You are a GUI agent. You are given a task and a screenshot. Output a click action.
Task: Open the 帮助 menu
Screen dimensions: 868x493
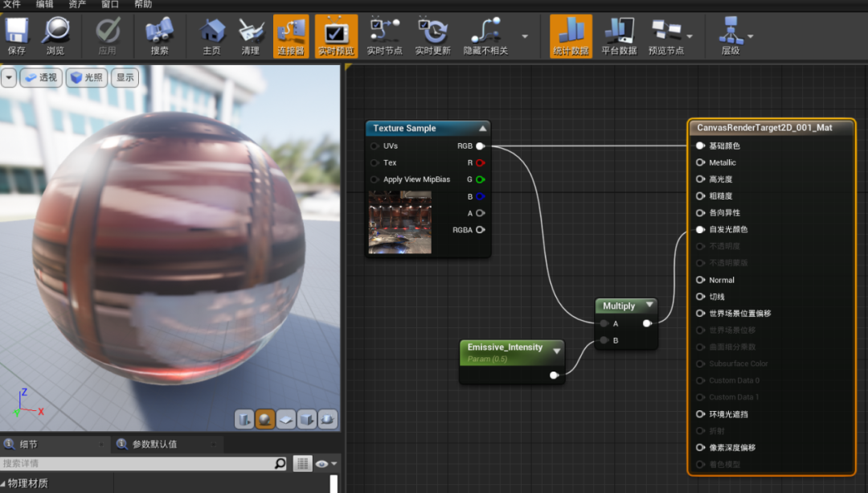coord(143,5)
